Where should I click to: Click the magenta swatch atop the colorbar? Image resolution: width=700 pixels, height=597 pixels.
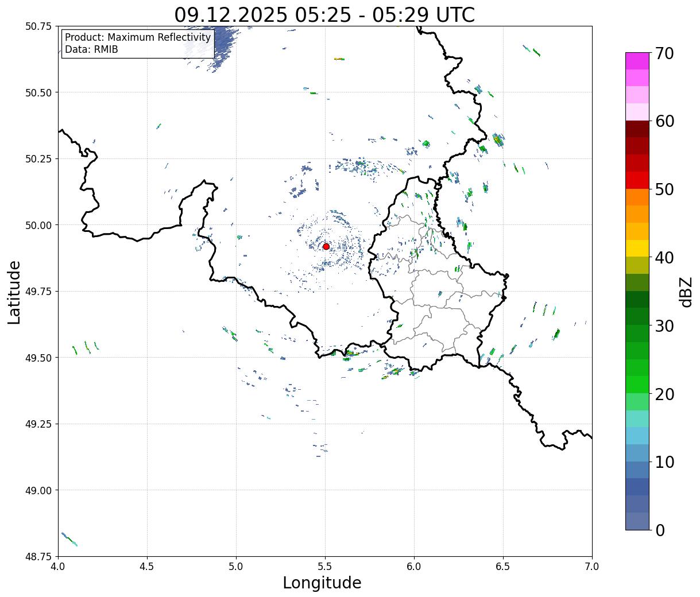[637, 61]
